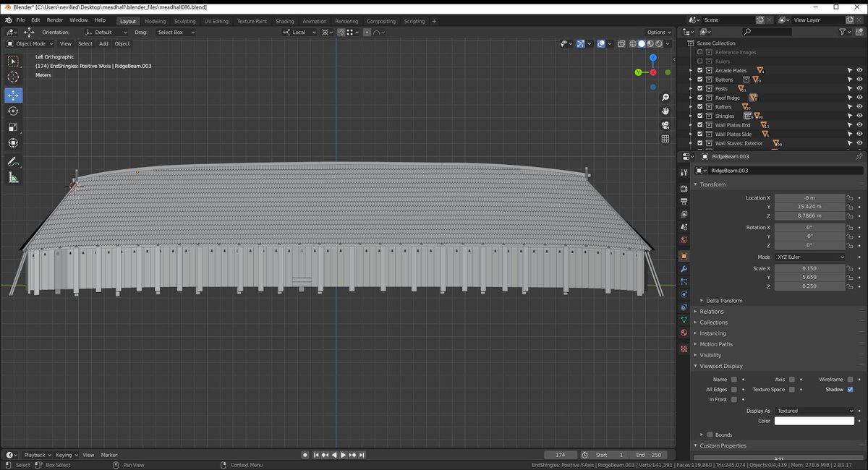This screenshot has width=868, height=470.
Task: Open the Render properties tab icon
Action: (684, 188)
